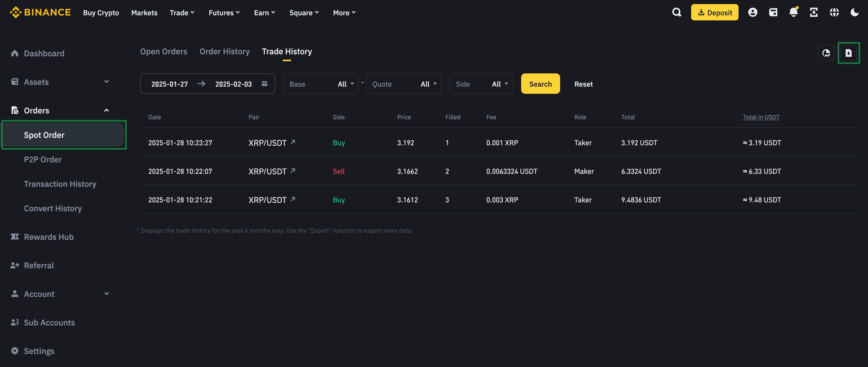Click the Deposit button
Image resolution: width=868 pixels, height=367 pixels.
coord(714,12)
